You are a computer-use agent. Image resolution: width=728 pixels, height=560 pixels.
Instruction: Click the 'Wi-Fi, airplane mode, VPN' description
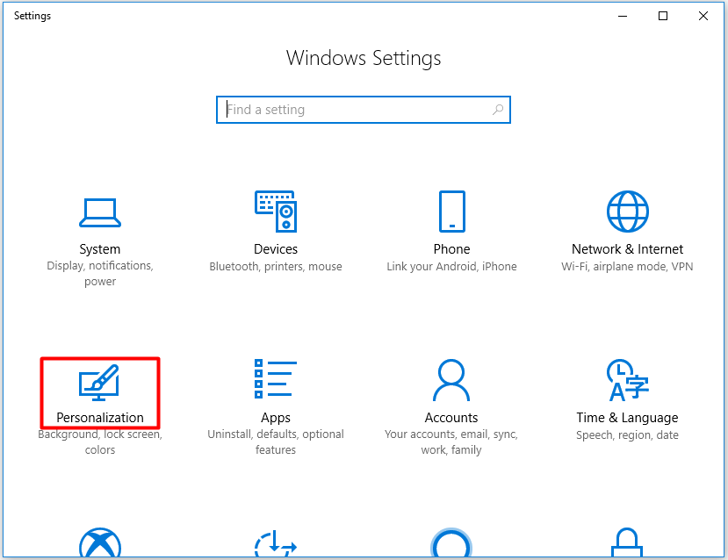(x=627, y=267)
